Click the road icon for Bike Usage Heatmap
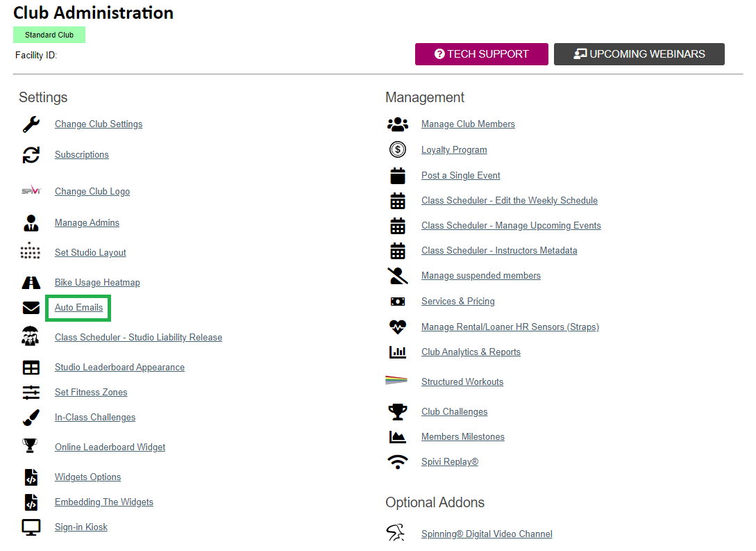 click(31, 283)
